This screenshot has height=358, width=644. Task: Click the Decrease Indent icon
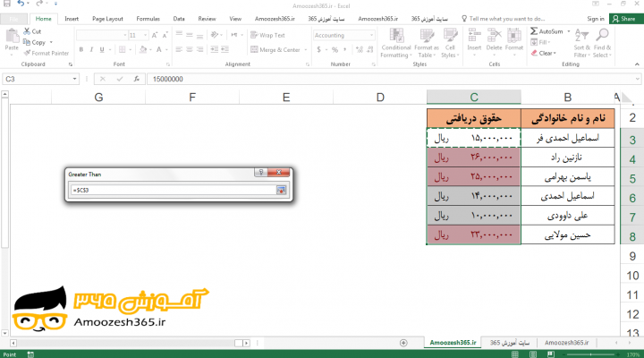point(215,50)
